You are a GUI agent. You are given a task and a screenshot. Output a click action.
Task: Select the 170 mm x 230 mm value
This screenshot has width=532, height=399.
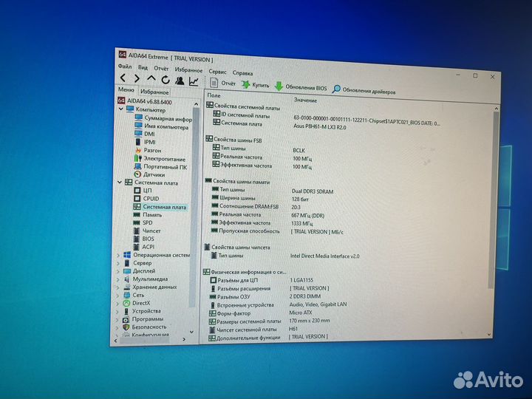[x=309, y=320]
